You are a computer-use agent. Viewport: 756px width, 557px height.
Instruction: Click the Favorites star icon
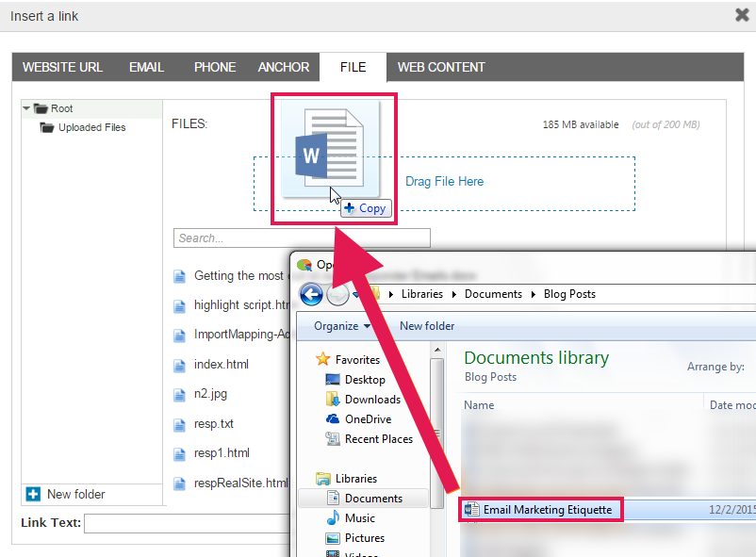pyautogui.click(x=322, y=359)
